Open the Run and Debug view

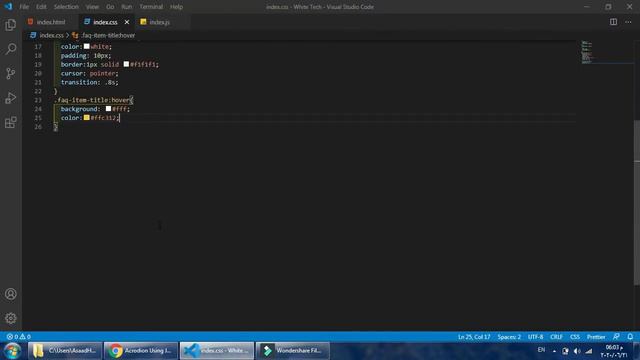point(11,98)
